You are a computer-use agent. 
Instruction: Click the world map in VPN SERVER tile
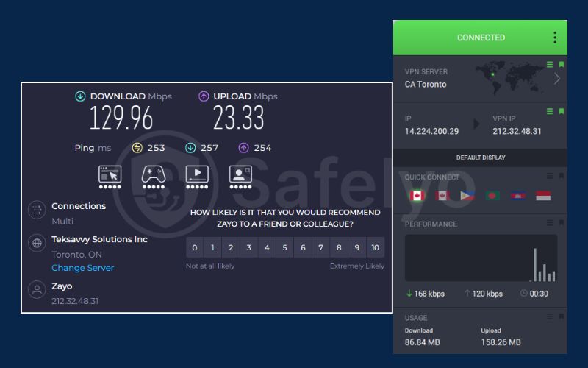coord(511,78)
